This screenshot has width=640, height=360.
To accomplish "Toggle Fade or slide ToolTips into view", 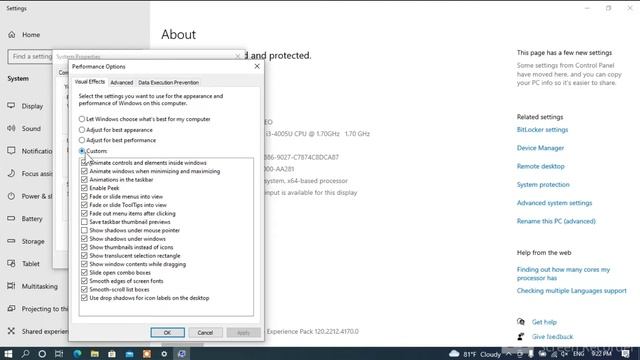I will pyautogui.click(x=84, y=205).
